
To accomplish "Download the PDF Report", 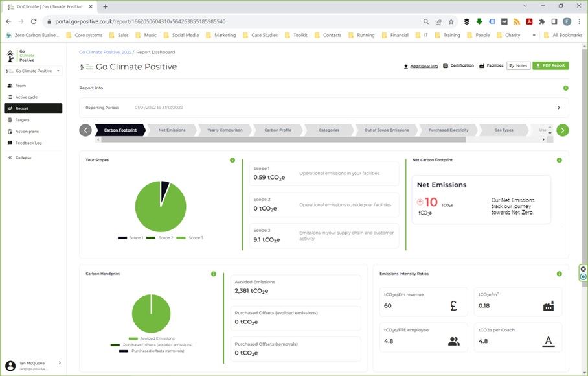I will point(550,65).
